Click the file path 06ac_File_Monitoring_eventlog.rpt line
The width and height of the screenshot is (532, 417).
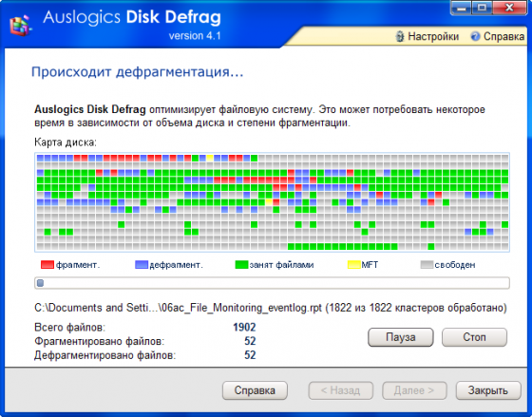(271, 308)
